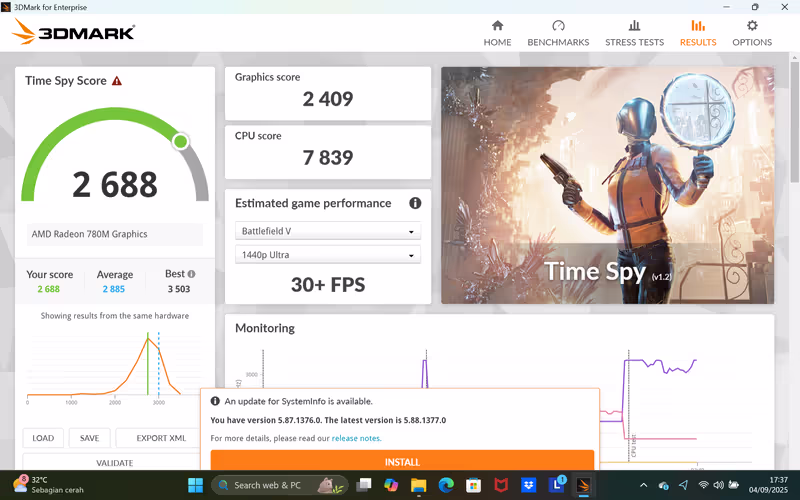The image size is (800, 500).
Task: Click the Estimated game performance info icon
Action: click(415, 203)
